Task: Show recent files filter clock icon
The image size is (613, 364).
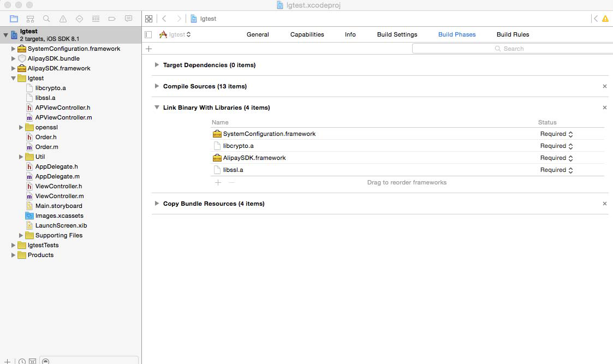Action: coord(22,361)
